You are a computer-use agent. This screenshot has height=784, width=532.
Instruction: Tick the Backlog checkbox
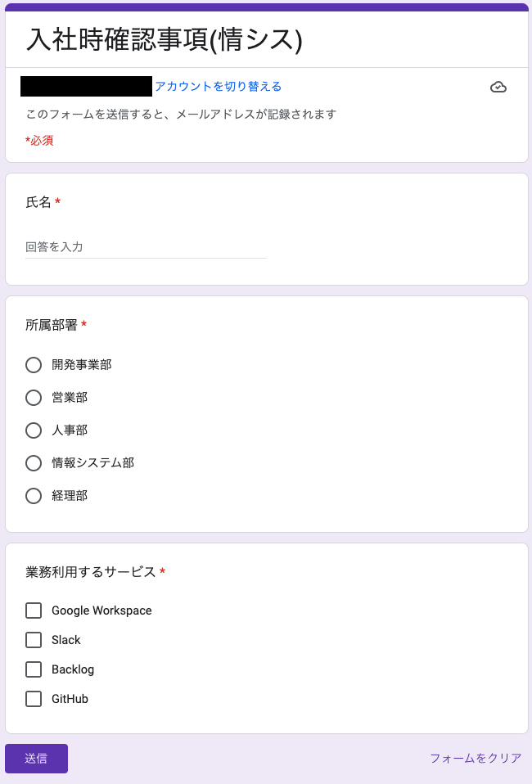coord(34,669)
